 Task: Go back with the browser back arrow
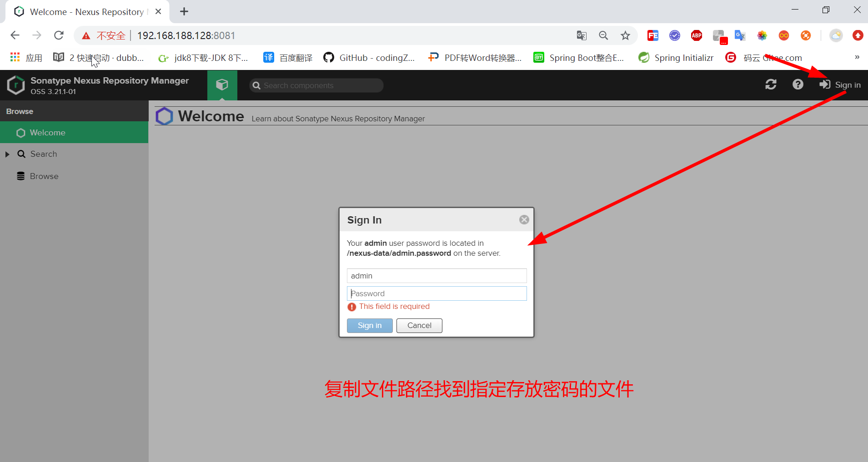tap(15, 35)
